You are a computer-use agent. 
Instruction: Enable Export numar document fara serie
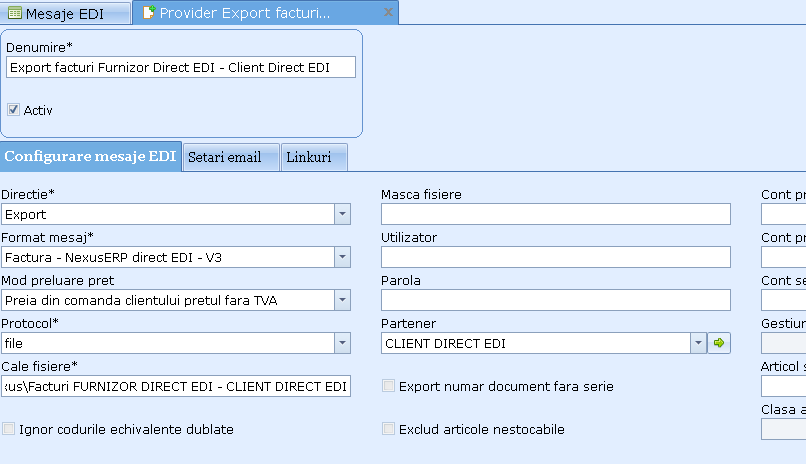[x=389, y=386]
